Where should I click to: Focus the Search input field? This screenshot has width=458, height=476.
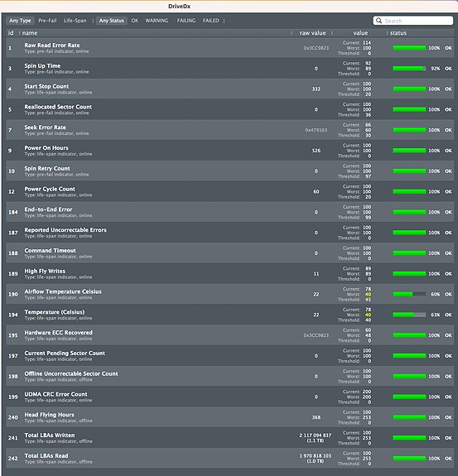click(x=413, y=21)
